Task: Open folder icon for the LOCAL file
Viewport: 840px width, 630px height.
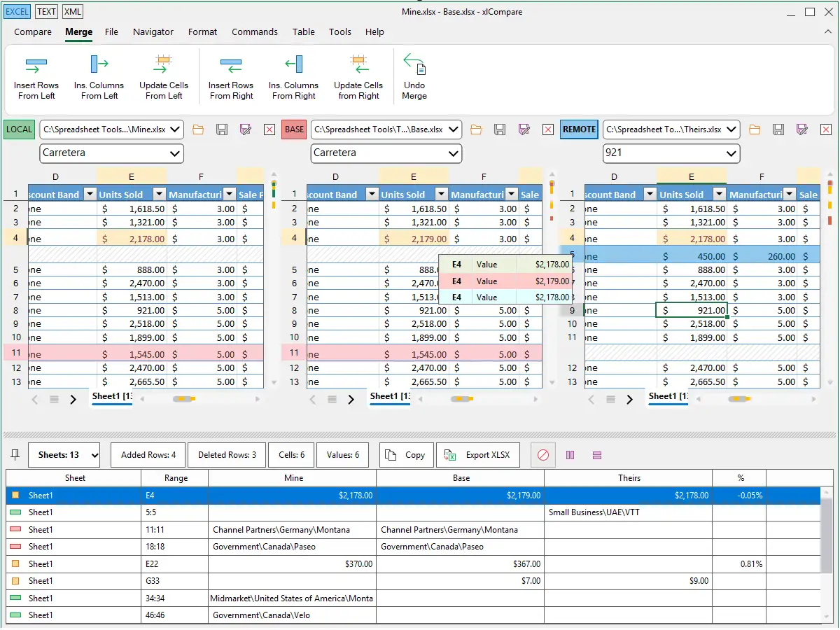Action: pos(198,129)
